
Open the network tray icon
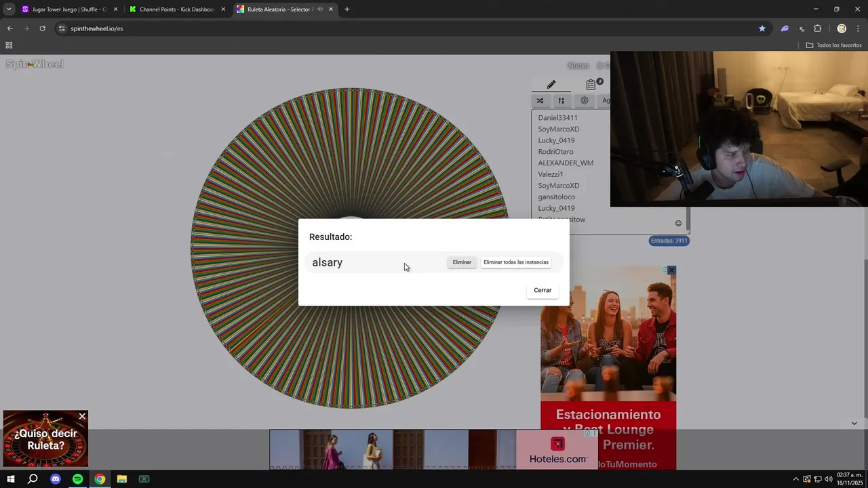click(x=818, y=479)
